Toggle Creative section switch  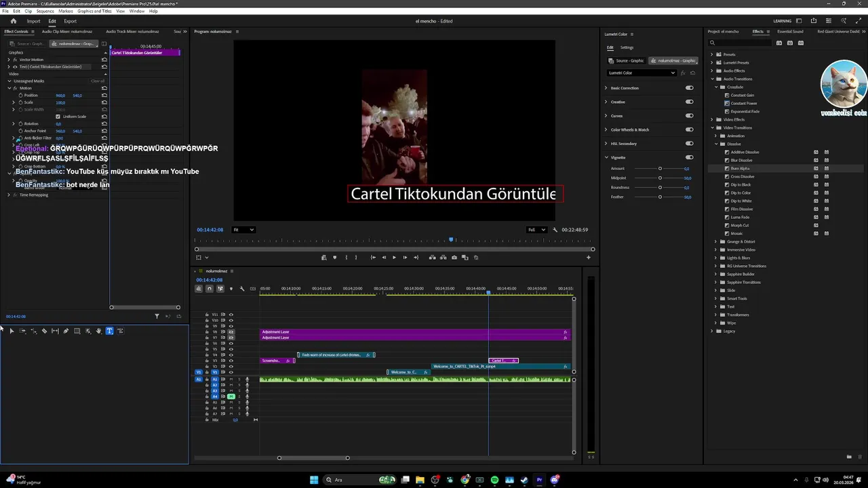[690, 102]
